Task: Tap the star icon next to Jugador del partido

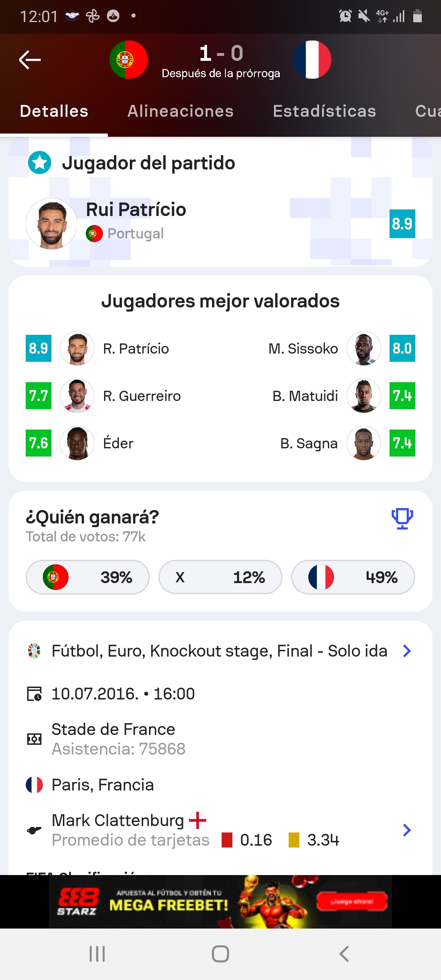Action: 40,163
